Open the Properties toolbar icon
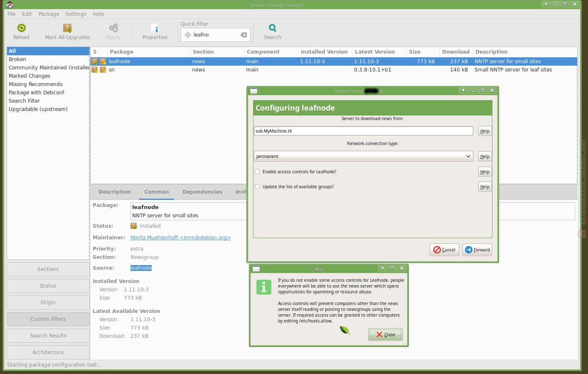The width and height of the screenshot is (588, 374). [x=155, y=28]
